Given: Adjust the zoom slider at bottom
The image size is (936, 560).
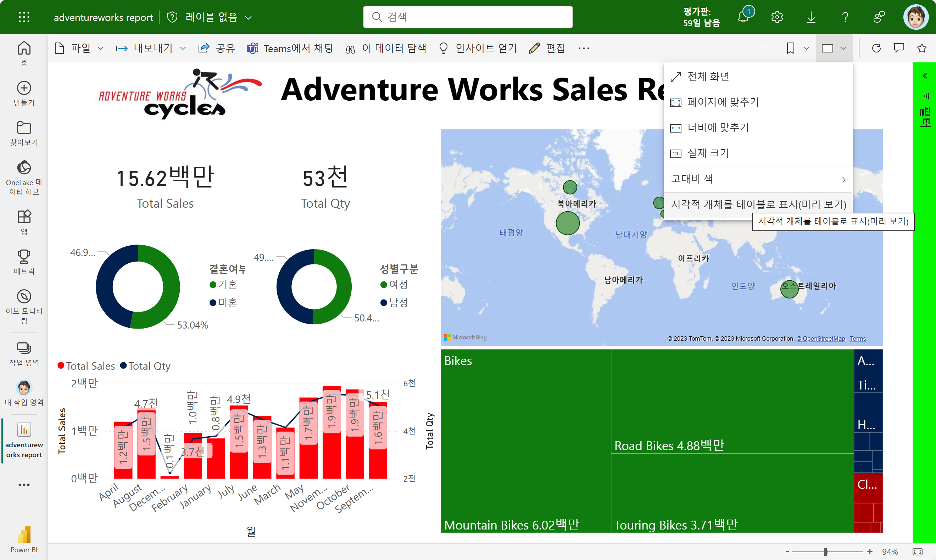Looking at the screenshot, I should click(x=825, y=552).
